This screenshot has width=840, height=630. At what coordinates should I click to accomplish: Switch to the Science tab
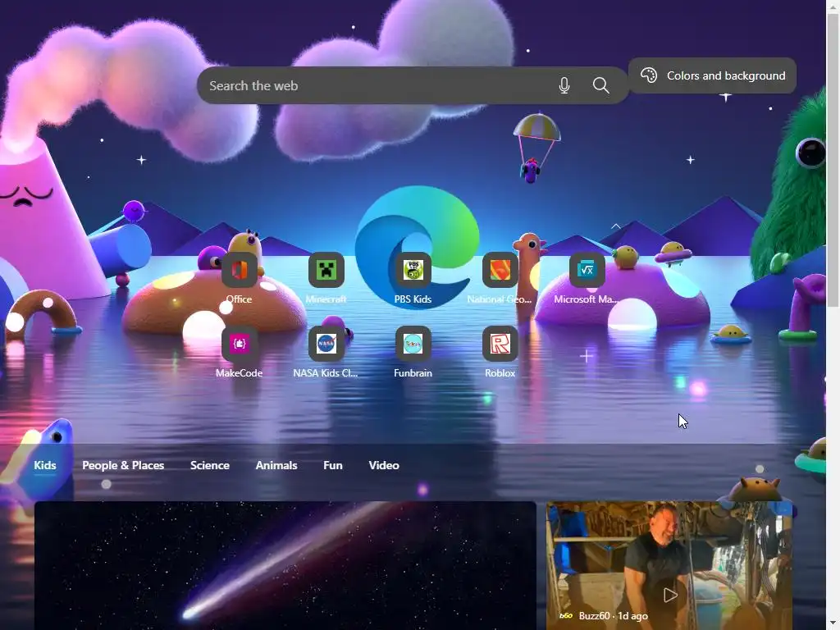click(210, 466)
